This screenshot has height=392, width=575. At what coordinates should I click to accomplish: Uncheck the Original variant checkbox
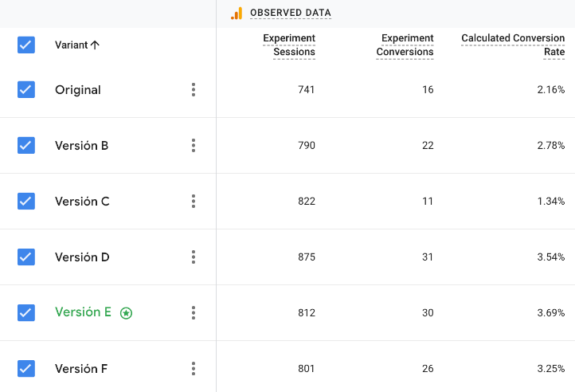26,90
